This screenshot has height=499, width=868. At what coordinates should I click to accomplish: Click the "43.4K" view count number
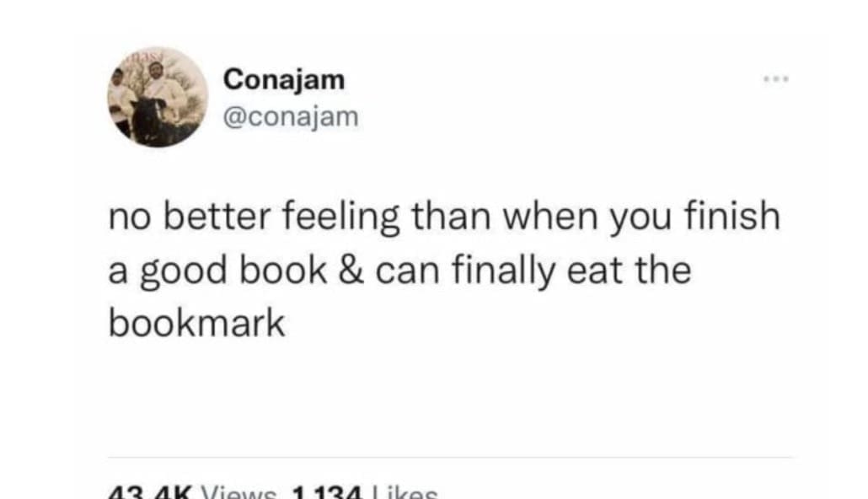(x=149, y=492)
